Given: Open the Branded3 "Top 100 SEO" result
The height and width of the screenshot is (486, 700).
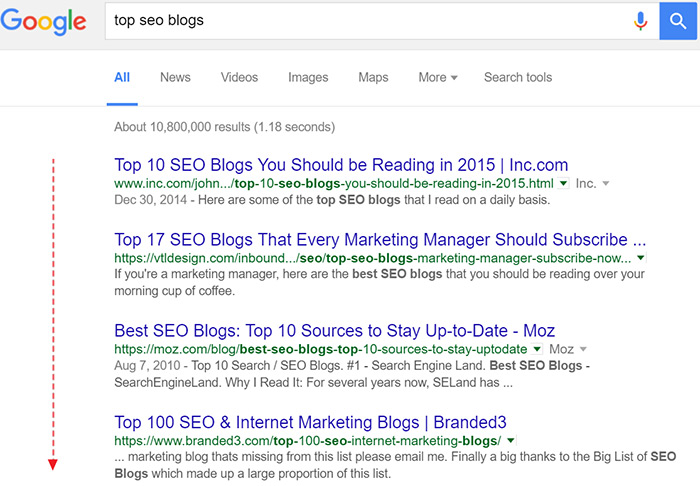Looking at the screenshot, I should click(310, 422).
